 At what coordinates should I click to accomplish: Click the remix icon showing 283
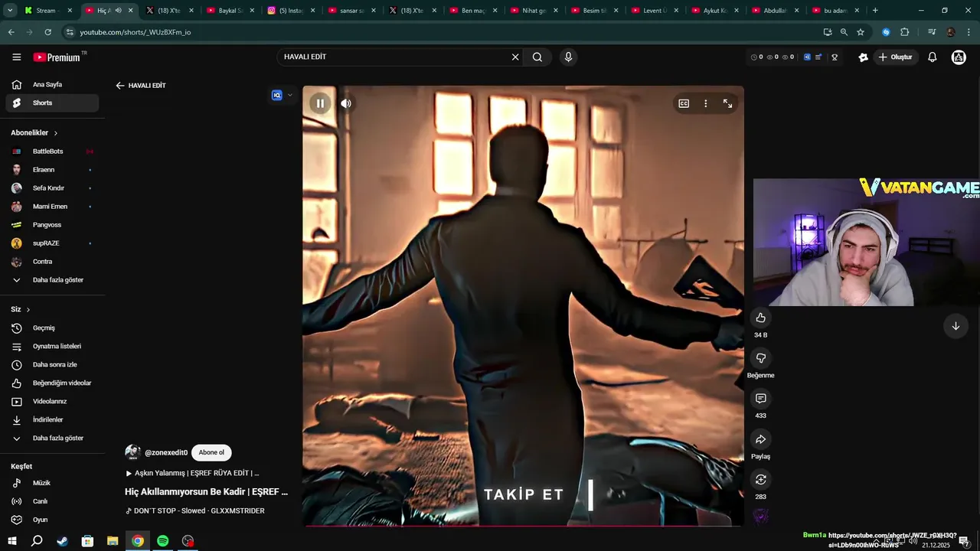(760, 480)
